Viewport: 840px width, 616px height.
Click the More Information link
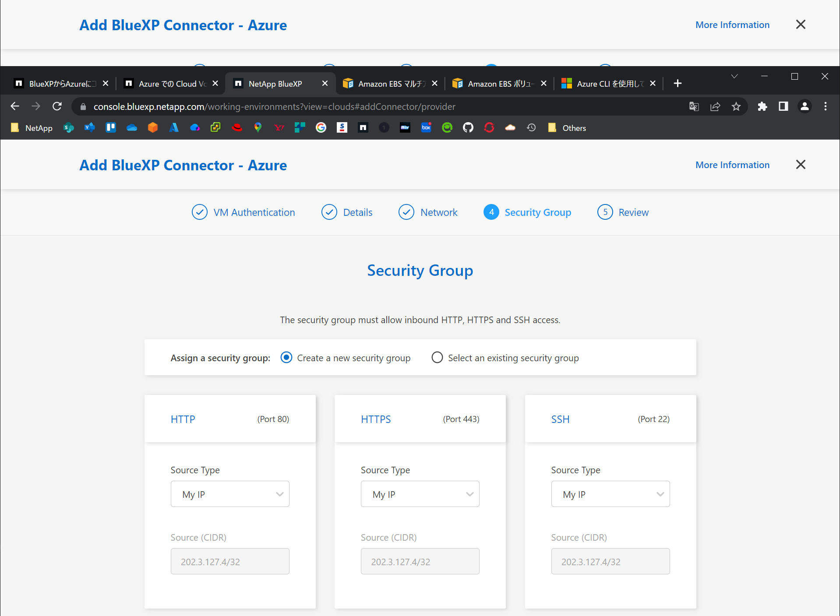click(732, 165)
